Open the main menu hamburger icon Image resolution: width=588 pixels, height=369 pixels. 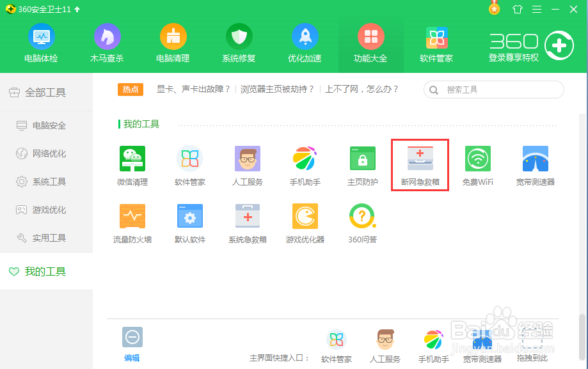(x=537, y=9)
